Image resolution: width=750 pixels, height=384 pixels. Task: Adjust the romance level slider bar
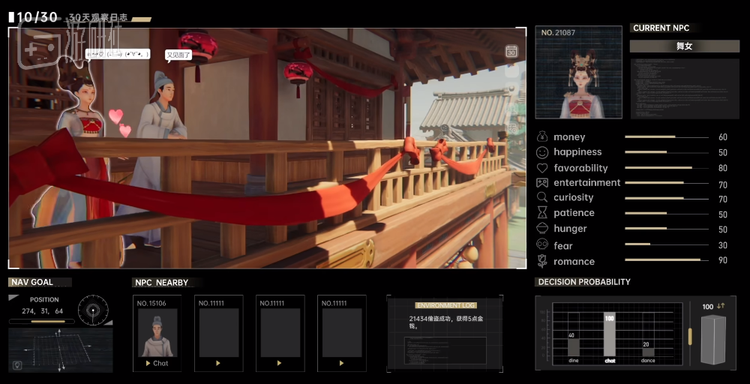coord(667,260)
